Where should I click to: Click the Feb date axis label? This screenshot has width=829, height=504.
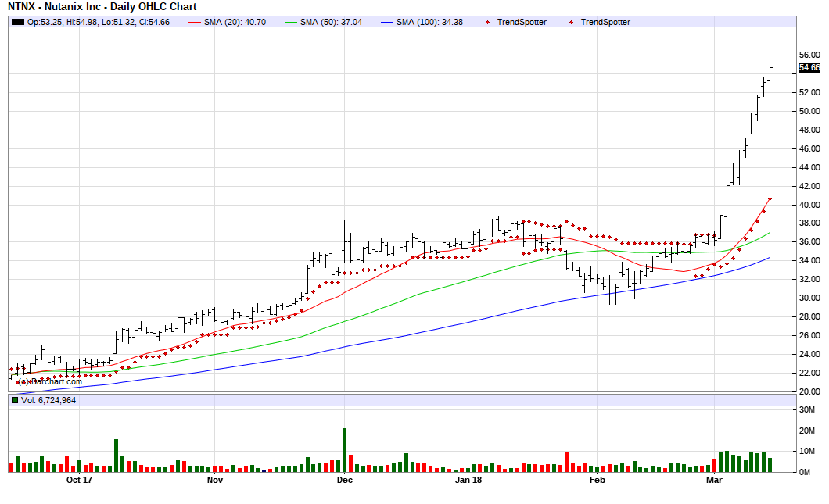click(597, 480)
